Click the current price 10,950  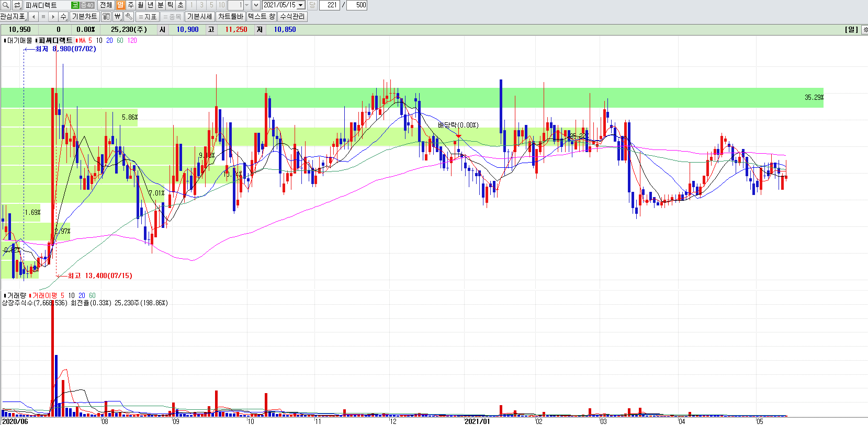(x=20, y=30)
